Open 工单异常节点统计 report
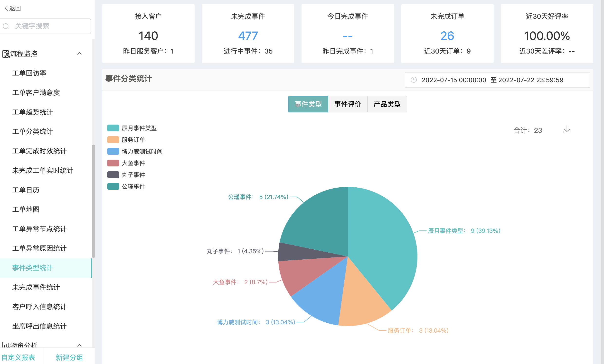 (39, 229)
